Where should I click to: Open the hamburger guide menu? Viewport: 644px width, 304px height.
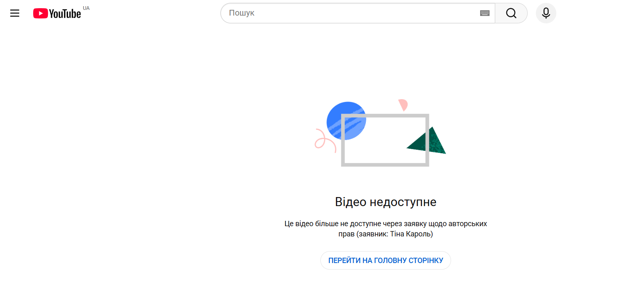point(15,13)
